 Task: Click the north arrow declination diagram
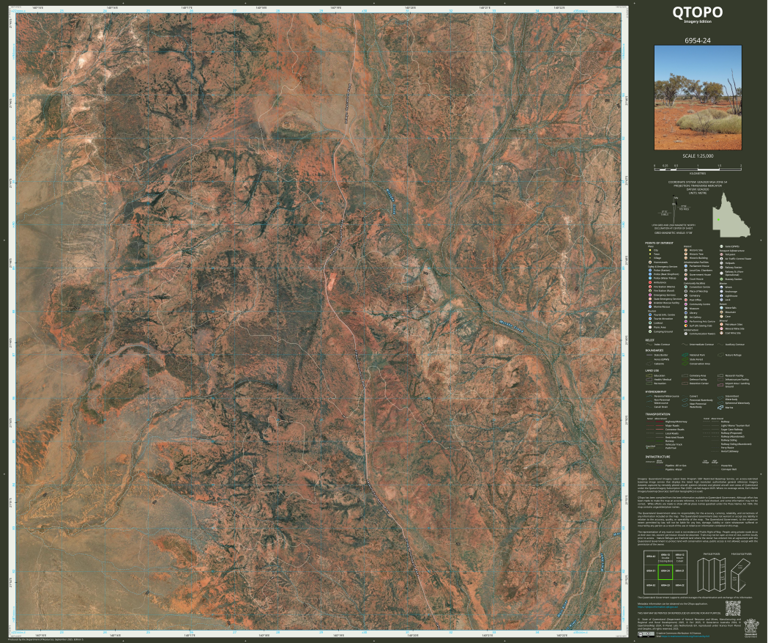click(x=674, y=209)
